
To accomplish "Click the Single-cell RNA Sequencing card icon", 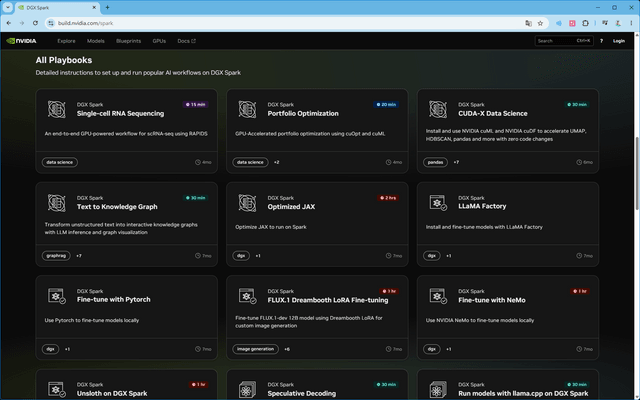I will tap(56, 109).
